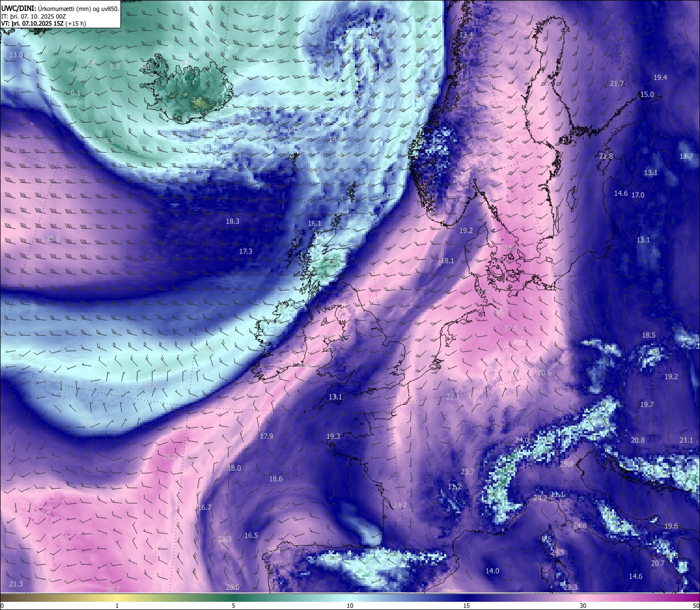Click the 2.7 value over Iceland

pyautogui.click(x=197, y=100)
